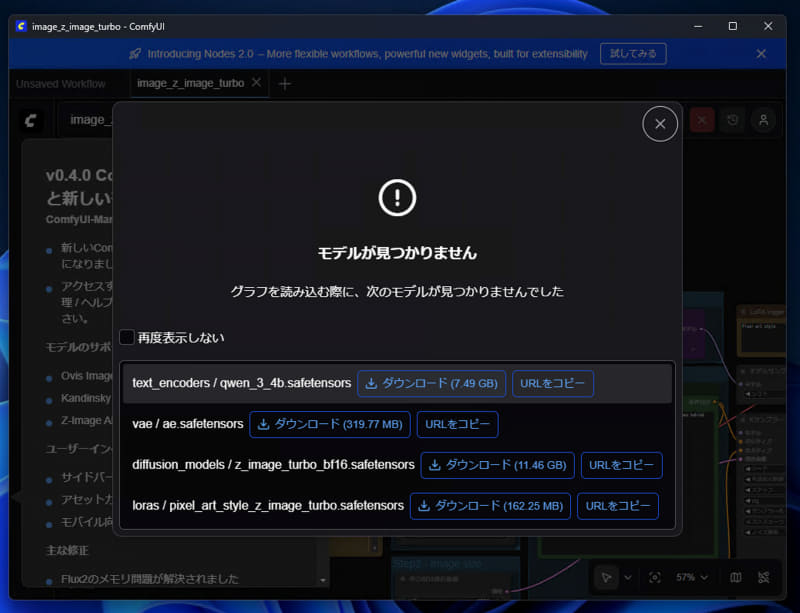Viewport: 800px width, 613px height.
Task: Select the pointer tool in the canvas toolbar
Action: pos(608,577)
